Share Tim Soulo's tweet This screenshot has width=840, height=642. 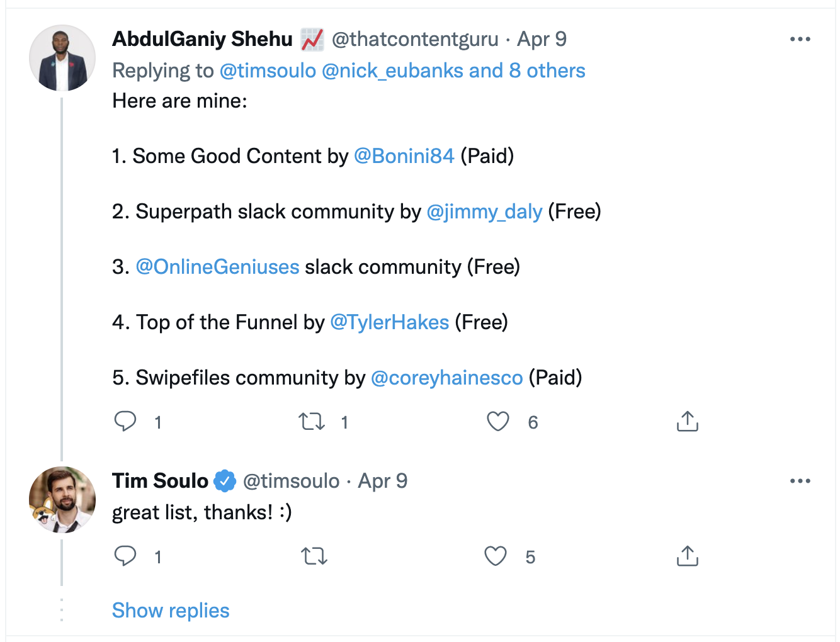pos(687,556)
